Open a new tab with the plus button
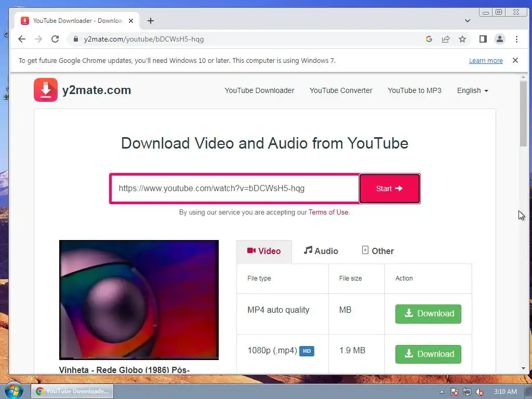The width and height of the screenshot is (532, 399). coord(151,21)
